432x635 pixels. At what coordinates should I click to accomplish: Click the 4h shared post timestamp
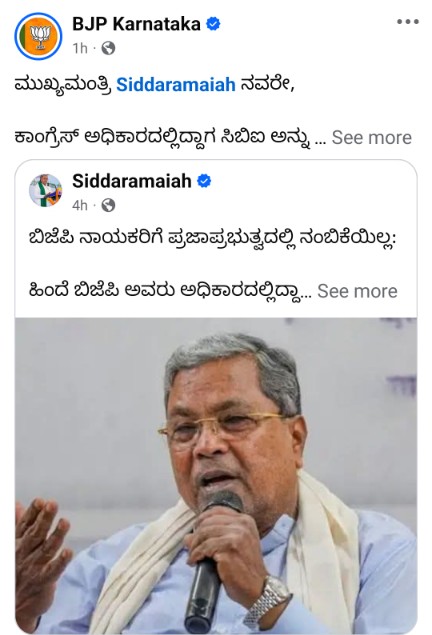(80, 205)
